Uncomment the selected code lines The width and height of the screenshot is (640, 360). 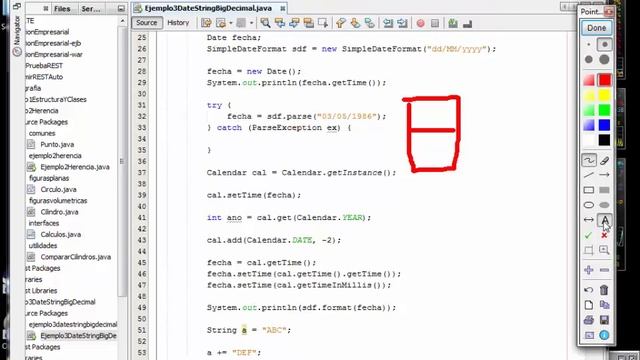(x=467, y=23)
